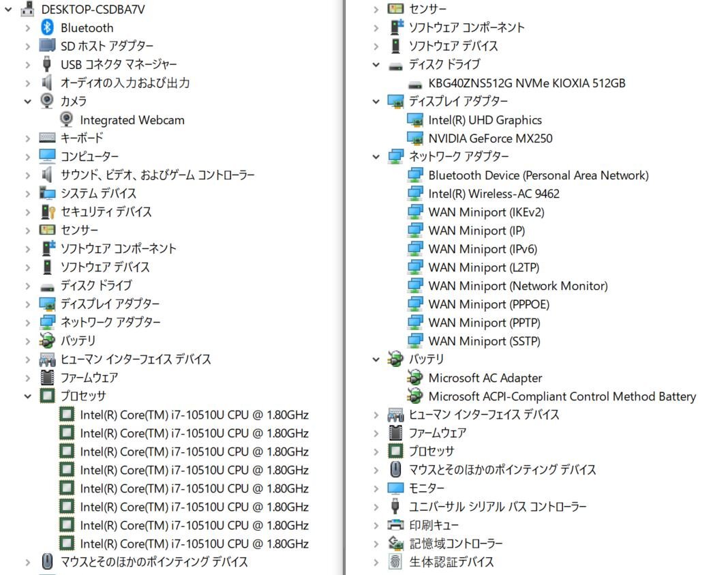
Task: Select the left pane ソフトウェア デバイス label
Action: 105,267
